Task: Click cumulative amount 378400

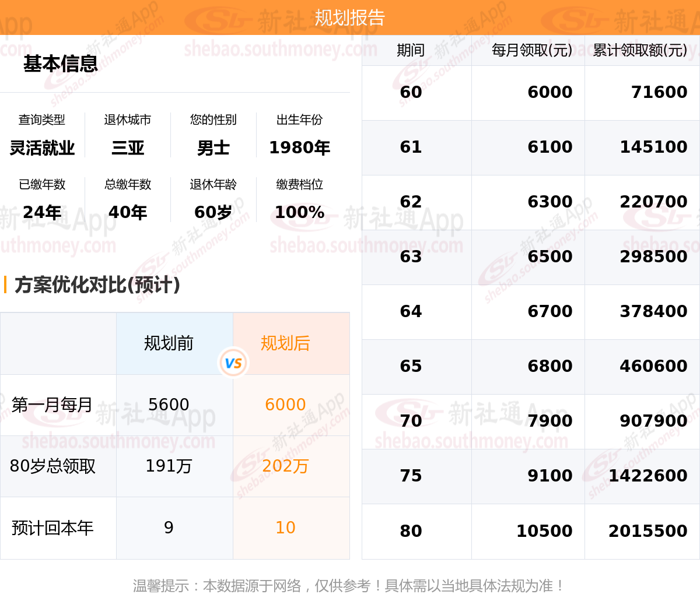Action: click(x=654, y=311)
